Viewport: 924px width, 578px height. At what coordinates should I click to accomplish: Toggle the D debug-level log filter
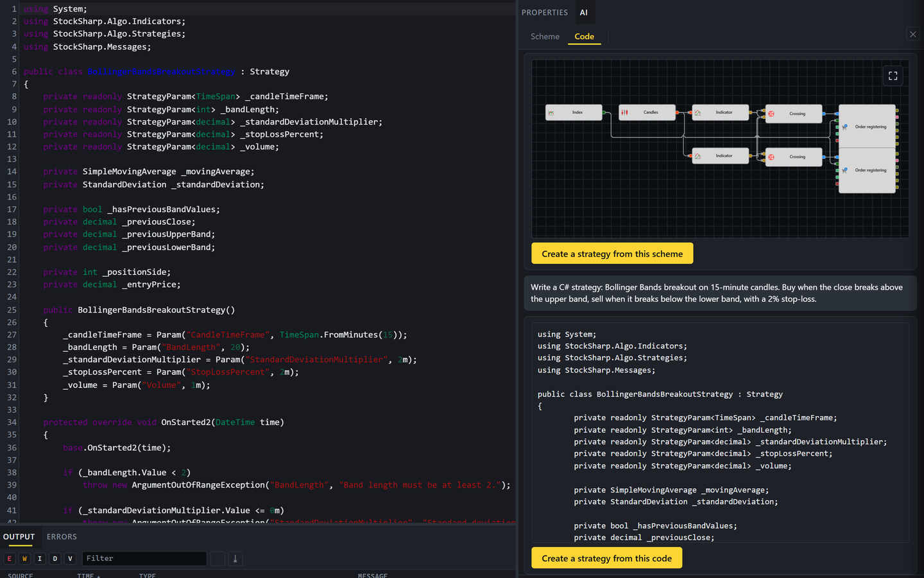[x=55, y=559]
